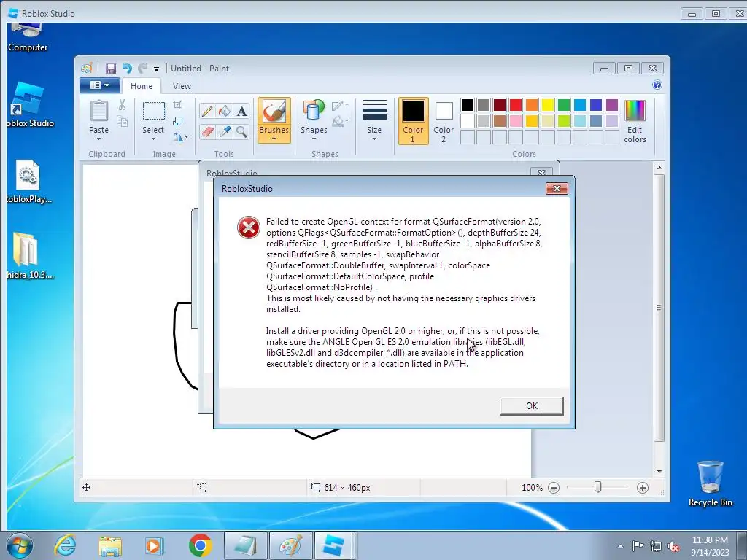Pick the green color swatch

(x=564, y=105)
